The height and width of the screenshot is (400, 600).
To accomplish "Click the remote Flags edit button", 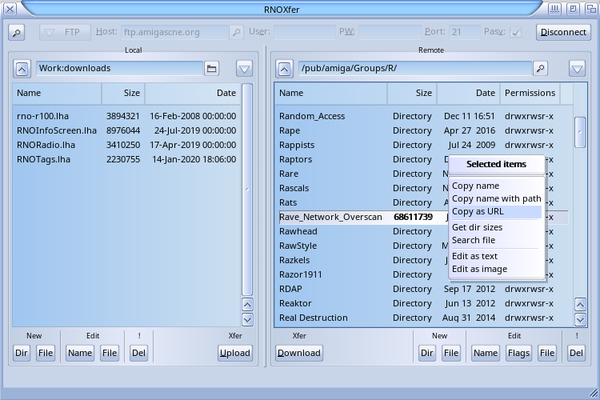I will [517, 353].
